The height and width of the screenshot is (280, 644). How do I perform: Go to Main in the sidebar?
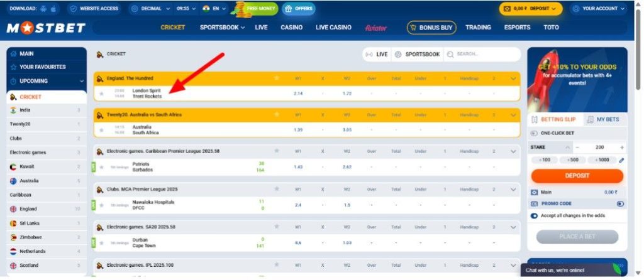[x=47, y=54]
